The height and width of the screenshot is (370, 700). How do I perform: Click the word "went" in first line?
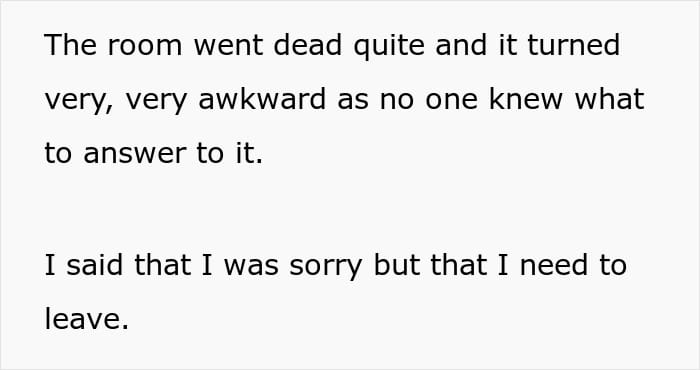pyautogui.click(x=228, y=46)
